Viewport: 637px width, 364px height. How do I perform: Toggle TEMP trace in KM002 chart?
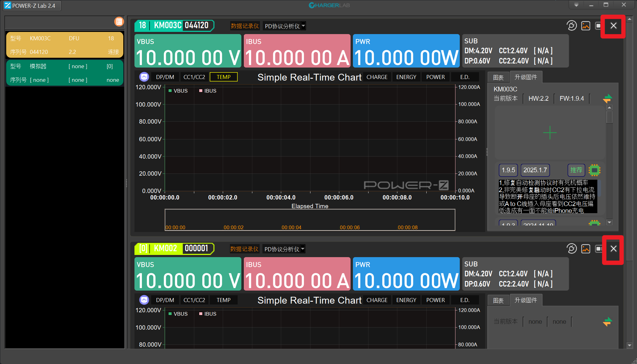[224, 300]
